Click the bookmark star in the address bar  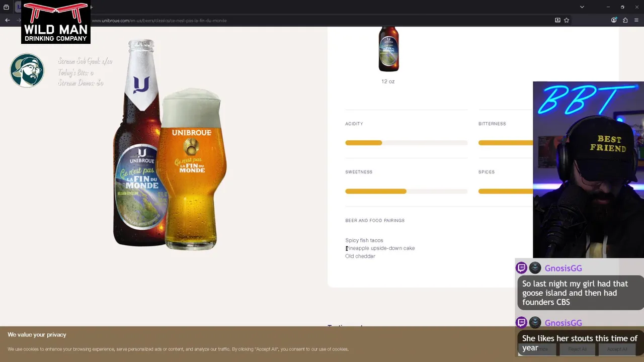pyautogui.click(x=567, y=20)
